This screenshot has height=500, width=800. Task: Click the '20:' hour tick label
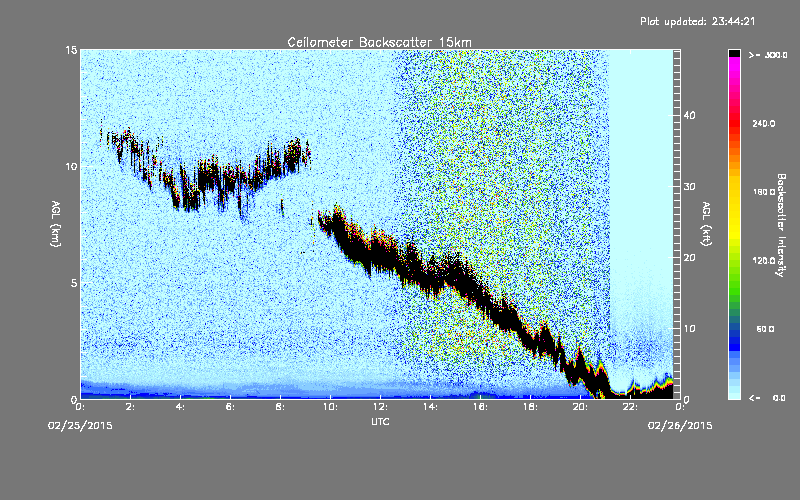581,407
